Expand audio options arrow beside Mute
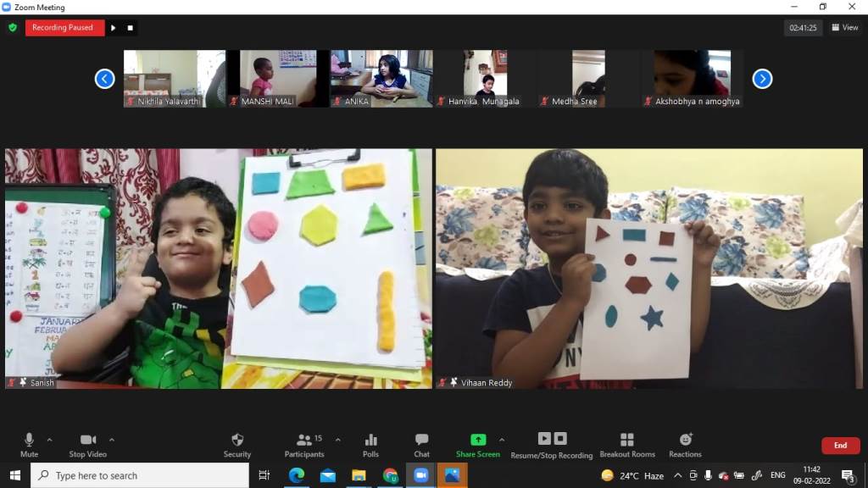This screenshot has width=868, height=488. 49,440
